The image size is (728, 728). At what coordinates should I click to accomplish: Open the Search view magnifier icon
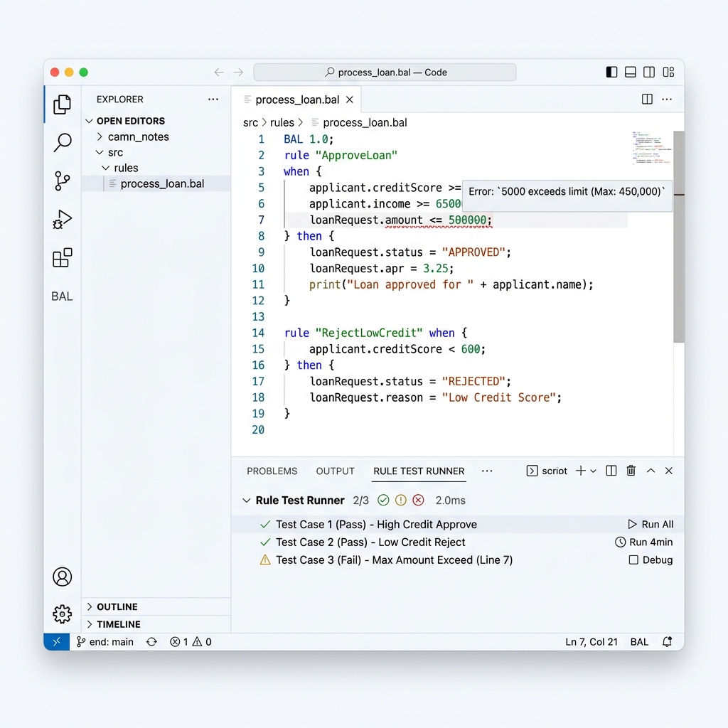[63, 142]
